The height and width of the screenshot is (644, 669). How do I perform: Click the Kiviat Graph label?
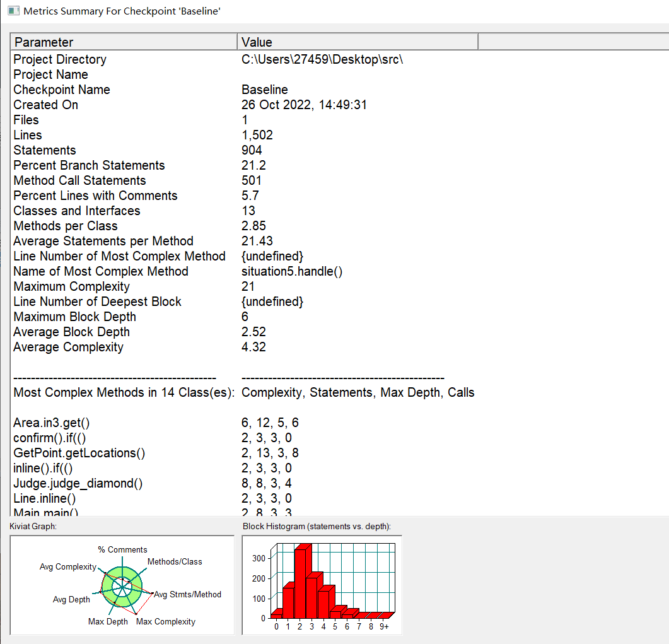pos(33,527)
